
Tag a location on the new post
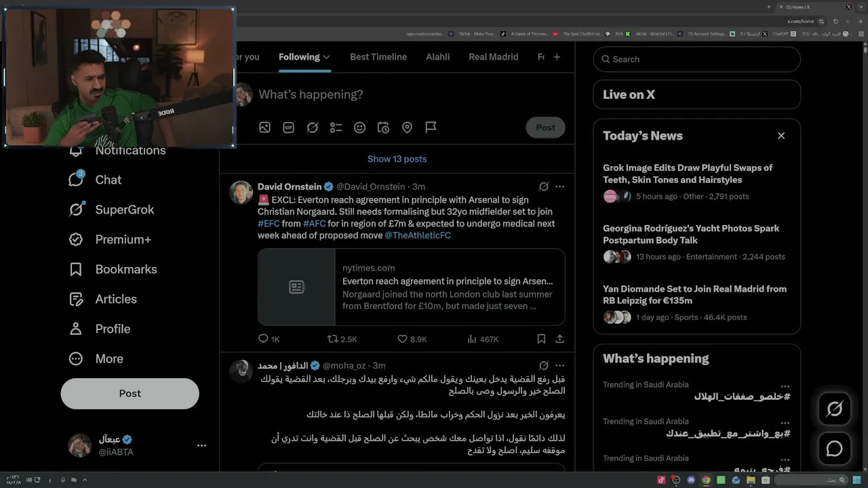(407, 127)
